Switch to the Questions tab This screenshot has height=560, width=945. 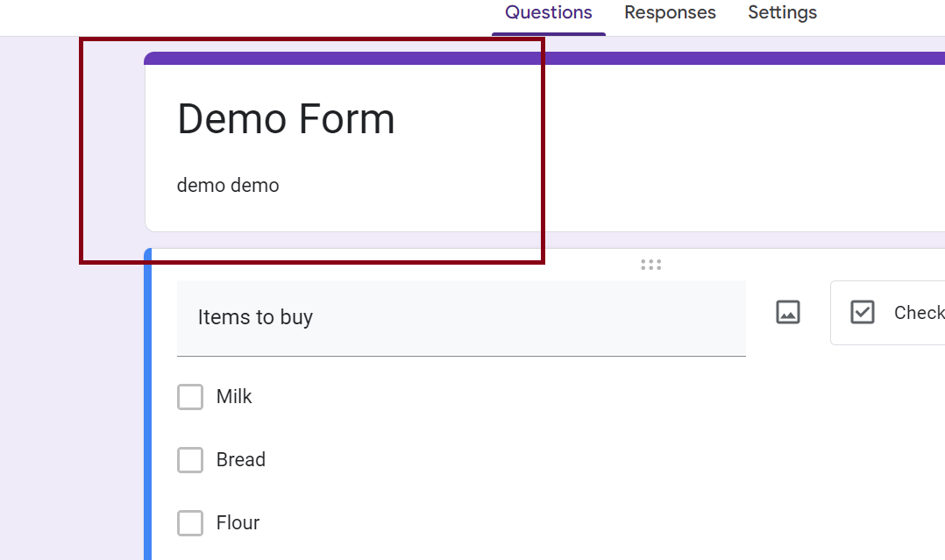tap(549, 13)
